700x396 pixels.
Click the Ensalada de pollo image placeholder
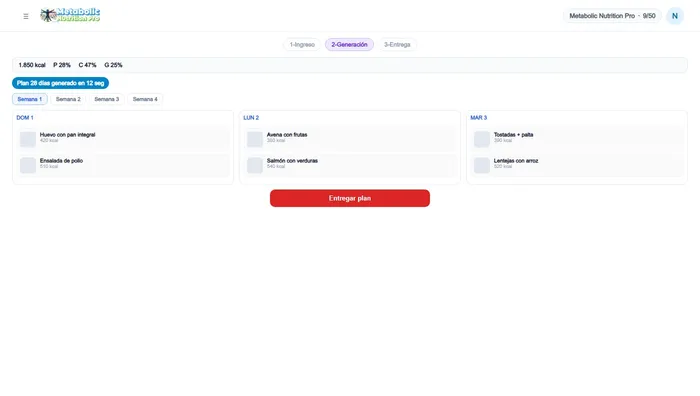point(28,165)
